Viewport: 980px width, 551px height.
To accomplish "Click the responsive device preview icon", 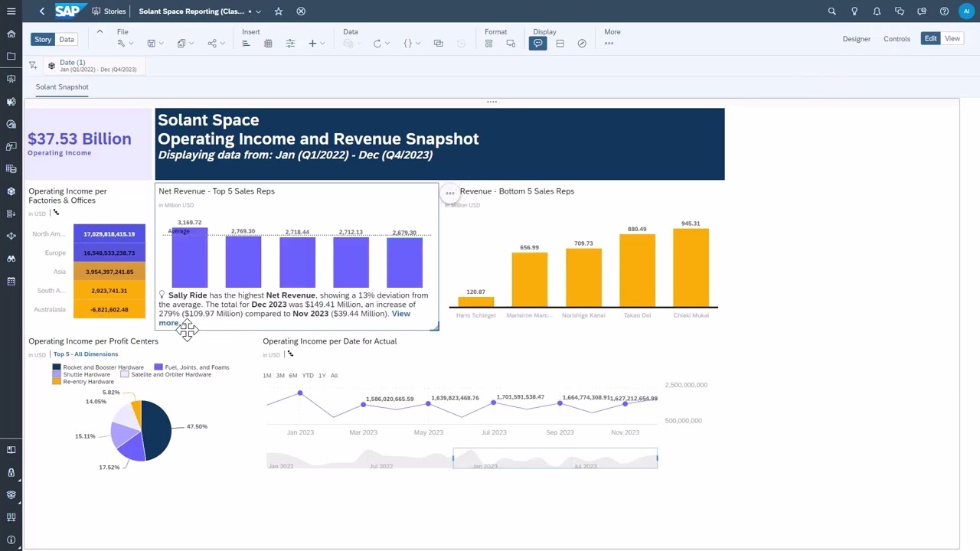I will click(511, 44).
